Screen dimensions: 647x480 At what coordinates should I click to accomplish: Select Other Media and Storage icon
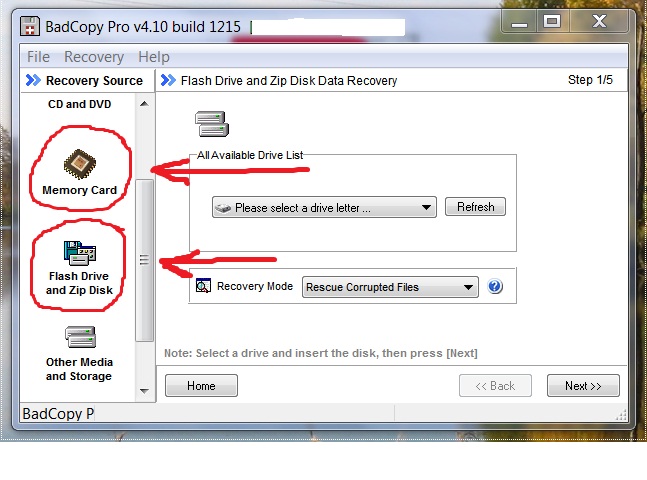[x=80, y=337]
